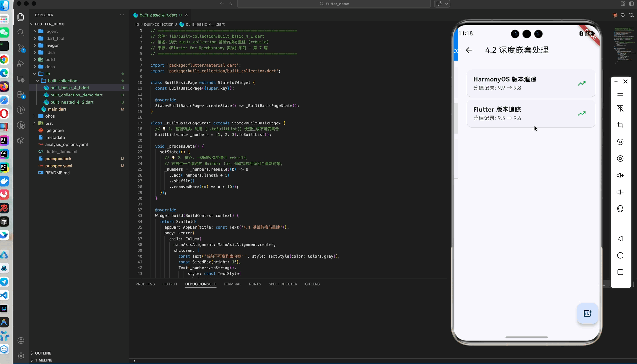Expand the TIMELINE section

[43, 360]
